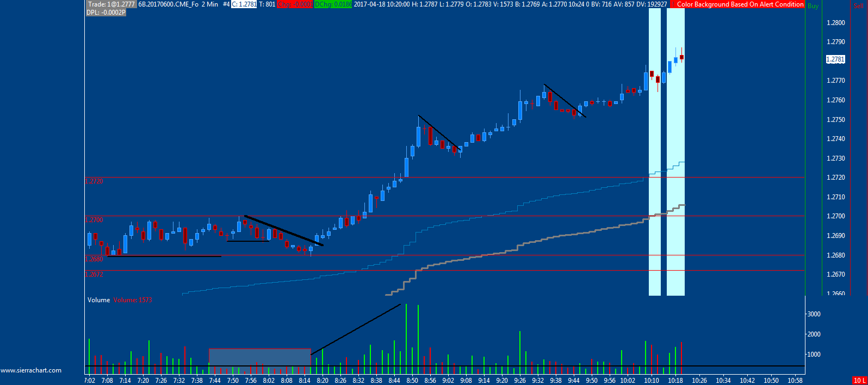Click the 8:50 label on the time axis
This screenshot has width=868, height=385.
pyautogui.click(x=412, y=381)
